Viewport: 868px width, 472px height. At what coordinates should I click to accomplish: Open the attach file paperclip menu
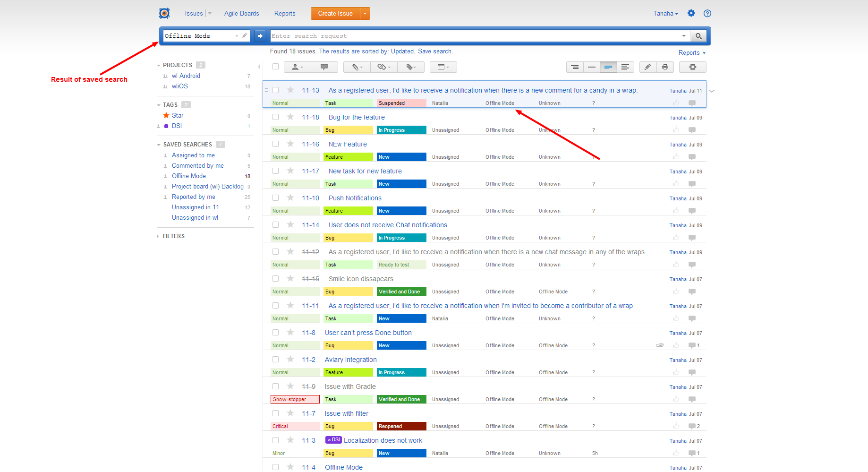tap(356, 67)
